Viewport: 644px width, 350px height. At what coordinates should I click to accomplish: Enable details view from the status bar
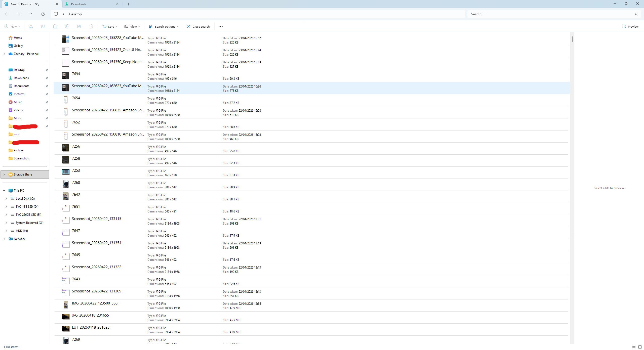(x=634, y=347)
